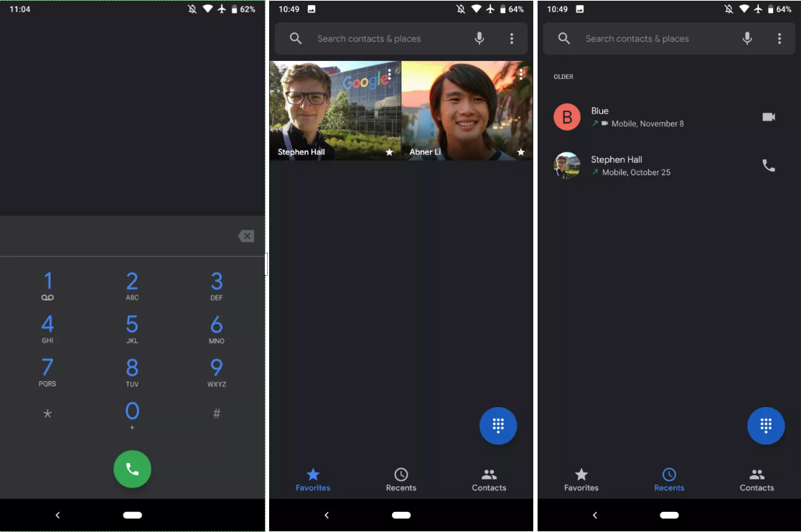Switch to Contacts tab from Recents screen
The image size is (801, 532).
coord(756,480)
